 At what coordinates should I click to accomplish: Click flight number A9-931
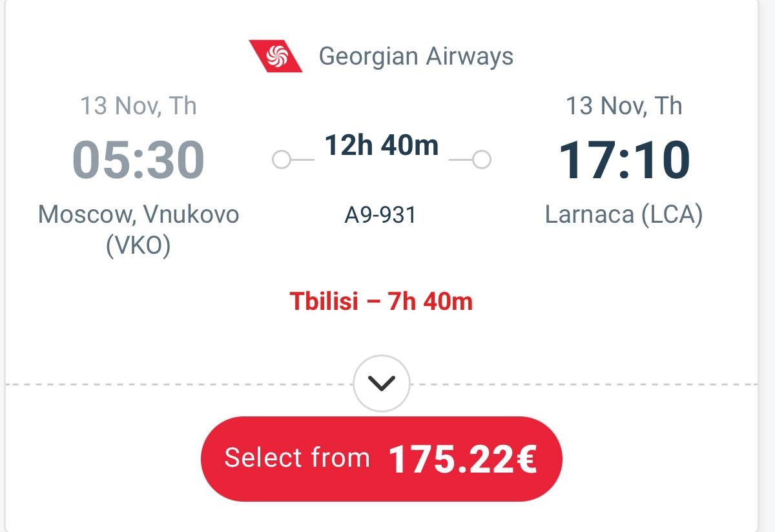coord(381,215)
